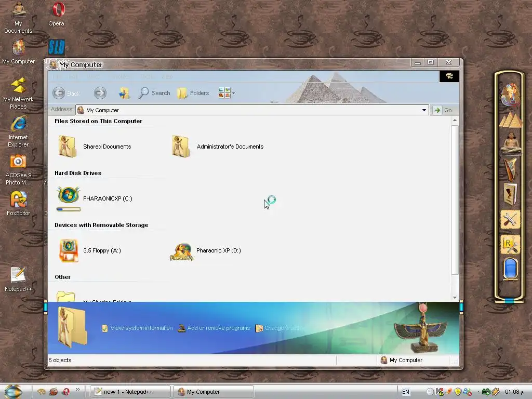Click the Go button
This screenshot has width=532, height=399.
coord(444,110)
